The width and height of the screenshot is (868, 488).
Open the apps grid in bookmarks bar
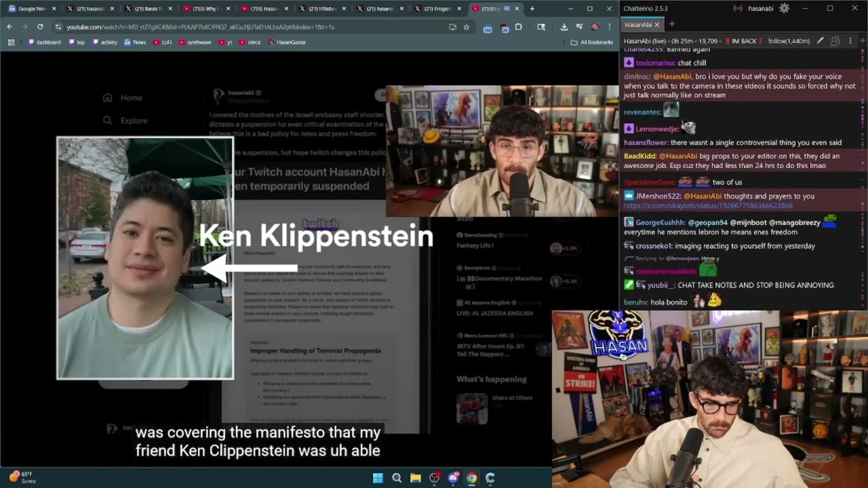click(11, 42)
